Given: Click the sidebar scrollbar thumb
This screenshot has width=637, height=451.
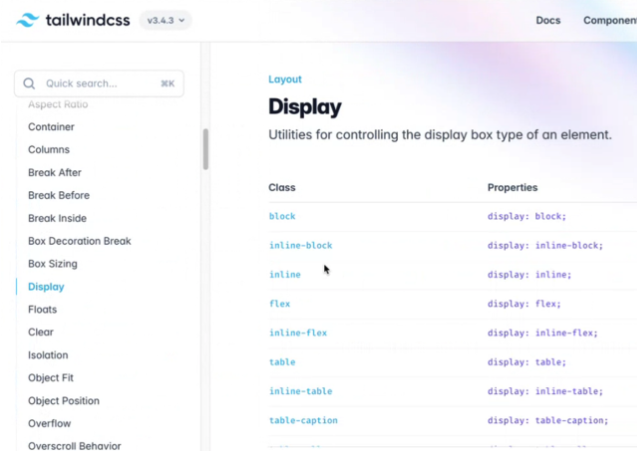Looking at the screenshot, I should click(206, 149).
